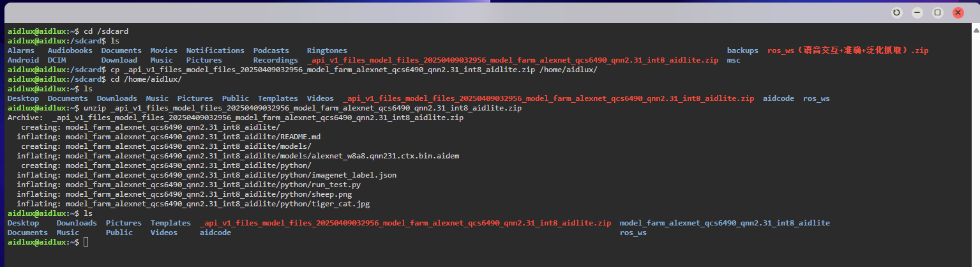The width and height of the screenshot is (980, 267).
Task: Click the 'creating: .../python/' line
Action: click(166, 165)
